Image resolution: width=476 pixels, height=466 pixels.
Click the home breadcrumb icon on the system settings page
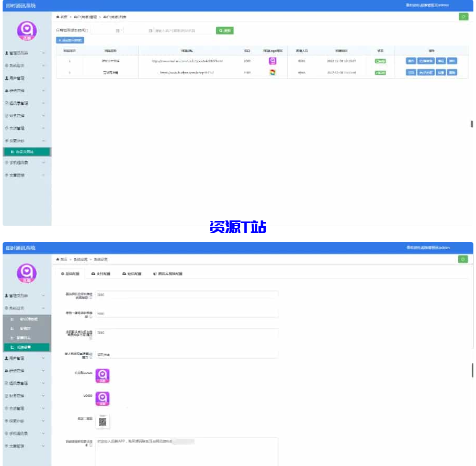58,260
